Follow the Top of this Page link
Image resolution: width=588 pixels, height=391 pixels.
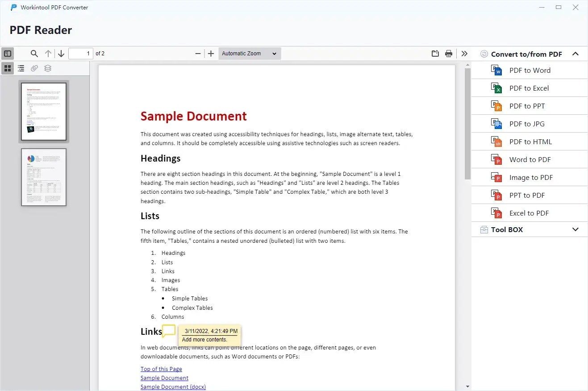point(161,369)
